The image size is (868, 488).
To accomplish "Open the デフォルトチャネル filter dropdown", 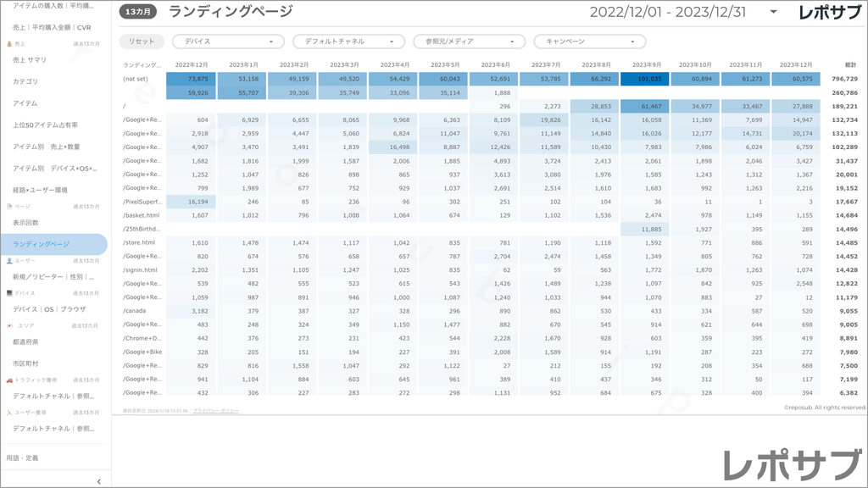I will 348,42.
